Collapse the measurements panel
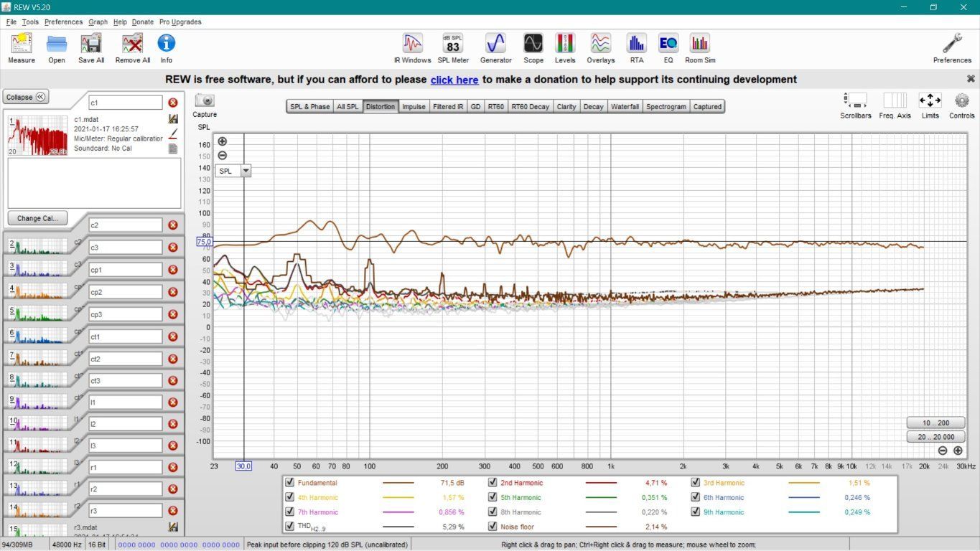Viewport: 980px width, 551px height. (26, 97)
